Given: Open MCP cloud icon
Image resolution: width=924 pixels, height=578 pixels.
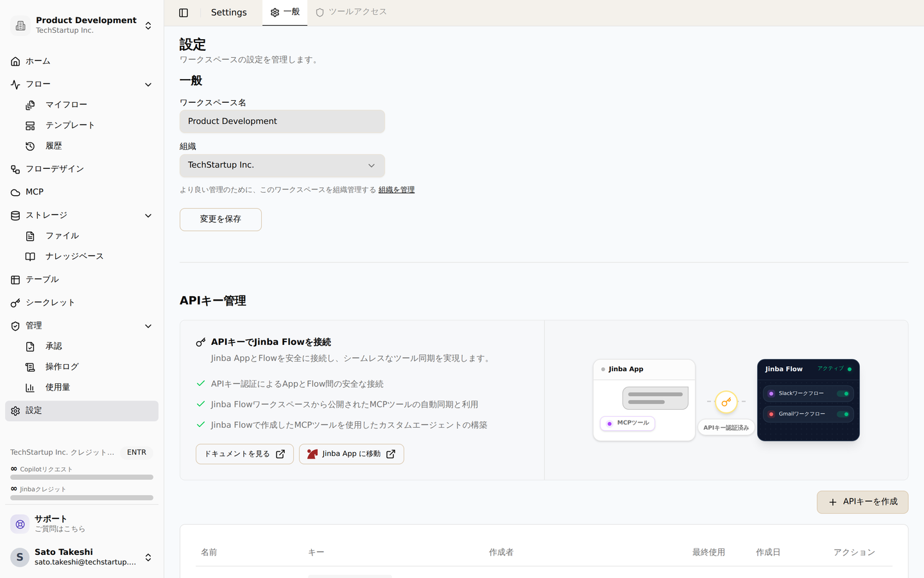Looking at the screenshot, I should (x=15, y=193).
